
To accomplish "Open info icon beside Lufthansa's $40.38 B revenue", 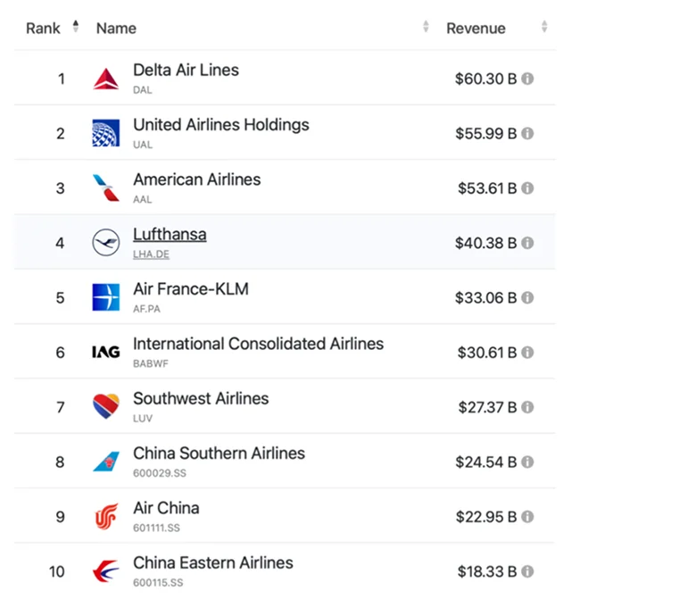I will 527,243.
